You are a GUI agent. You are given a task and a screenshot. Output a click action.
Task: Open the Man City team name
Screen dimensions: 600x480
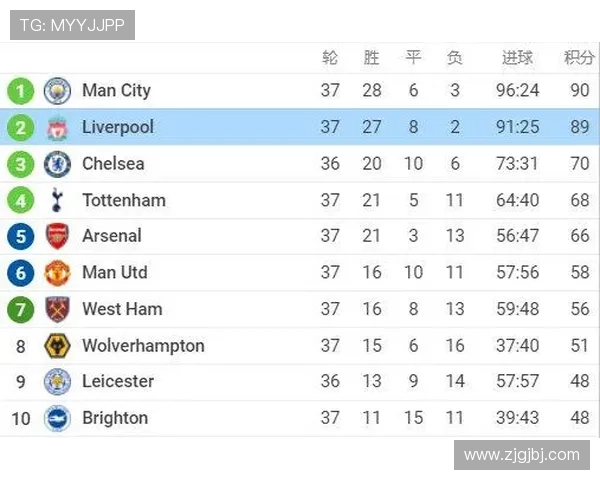point(116,91)
